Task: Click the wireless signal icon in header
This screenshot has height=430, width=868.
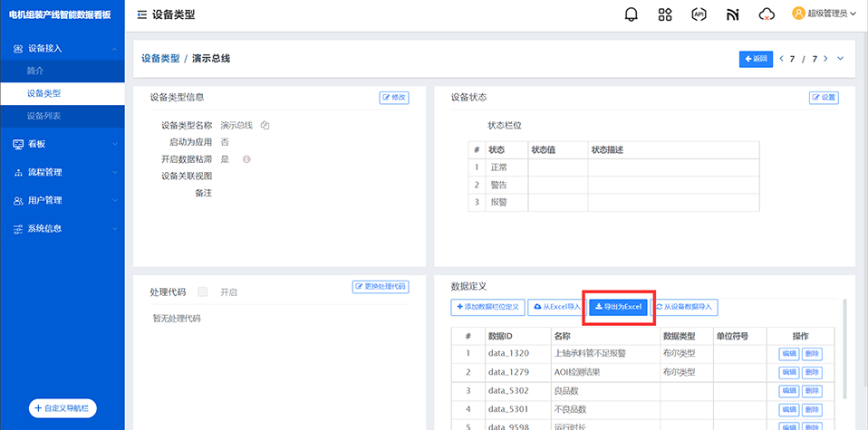Action: [x=732, y=14]
